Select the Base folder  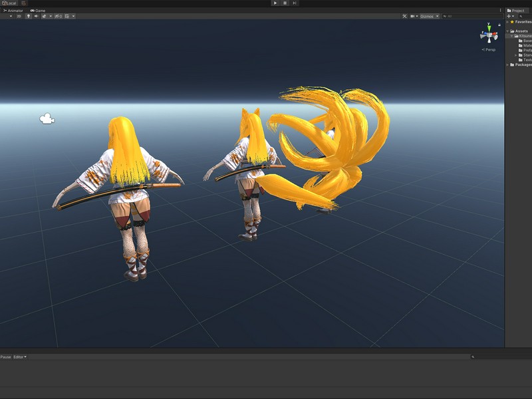click(x=525, y=41)
